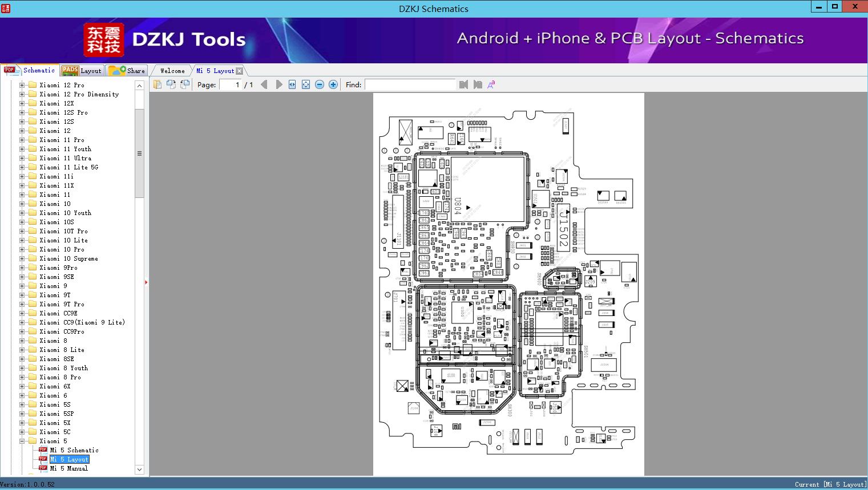Click the tree scrollbar thumb

(x=139, y=153)
